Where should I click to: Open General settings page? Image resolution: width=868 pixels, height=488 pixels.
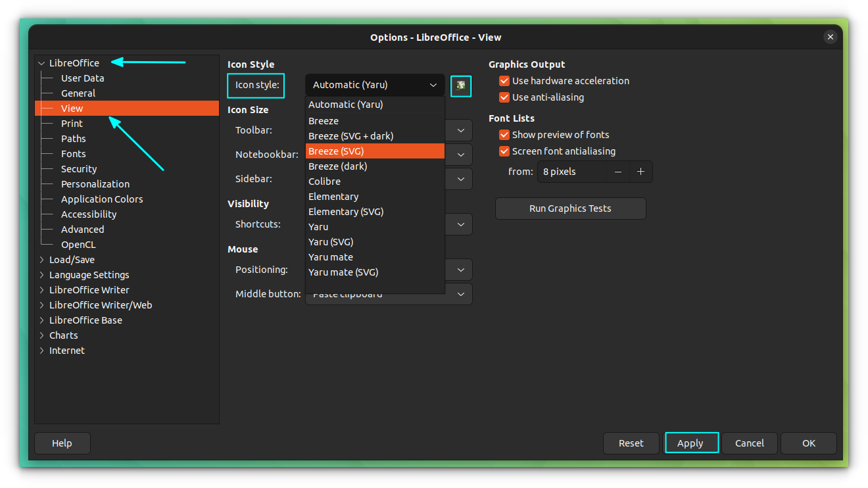pyautogui.click(x=78, y=93)
